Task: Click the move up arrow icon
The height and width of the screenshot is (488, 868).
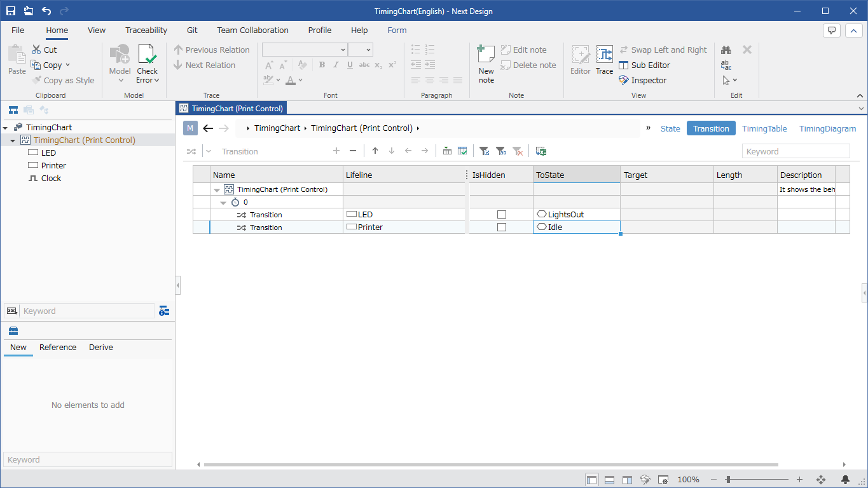Action: click(375, 151)
